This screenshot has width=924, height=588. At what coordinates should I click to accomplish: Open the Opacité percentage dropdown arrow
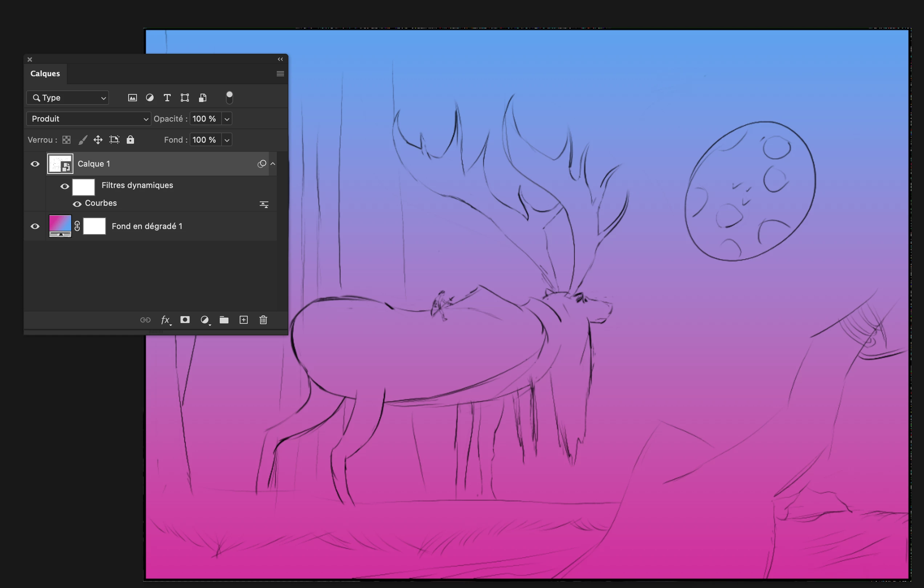point(227,119)
